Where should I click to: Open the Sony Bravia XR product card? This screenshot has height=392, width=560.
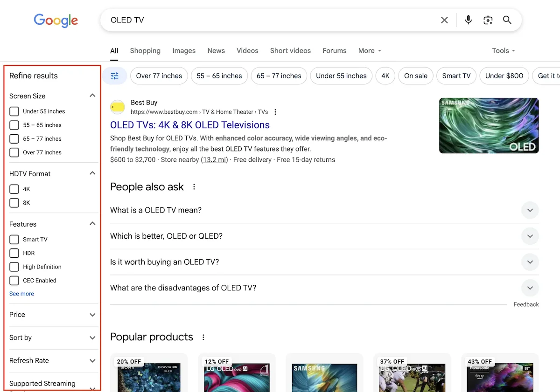[149, 373]
